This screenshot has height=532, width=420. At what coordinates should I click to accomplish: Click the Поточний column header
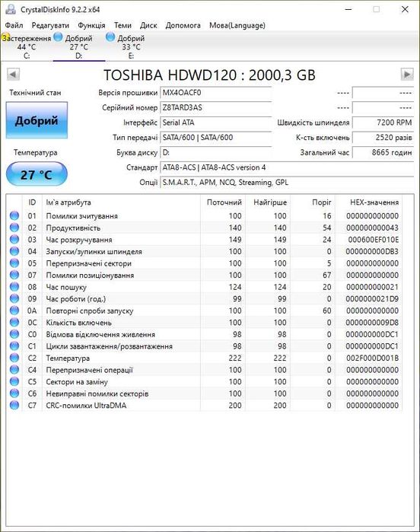223,202
